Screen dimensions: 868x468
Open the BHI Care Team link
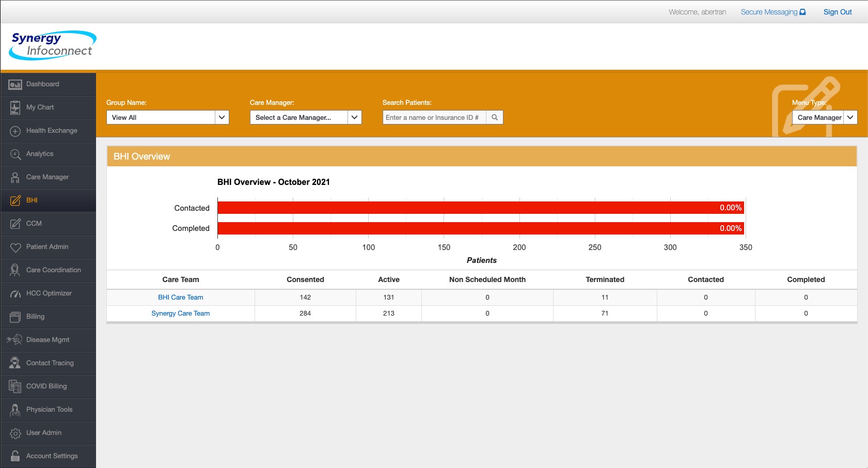(x=181, y=298)
